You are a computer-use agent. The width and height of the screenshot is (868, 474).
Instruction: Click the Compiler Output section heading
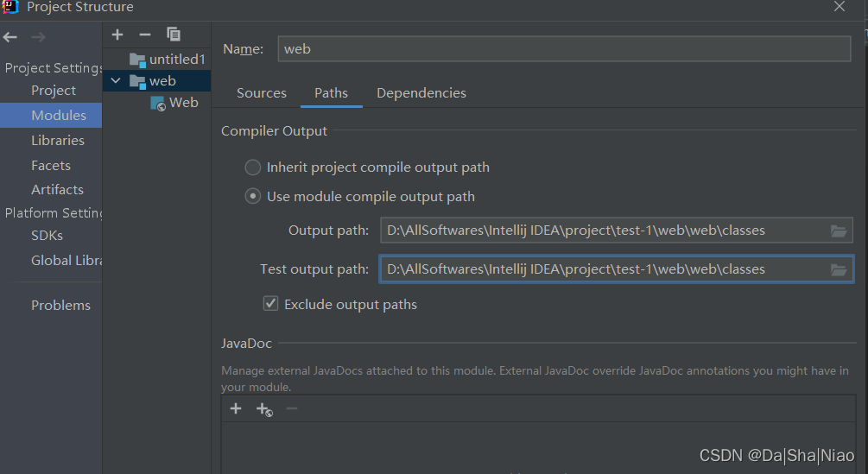tap(274, 131)
